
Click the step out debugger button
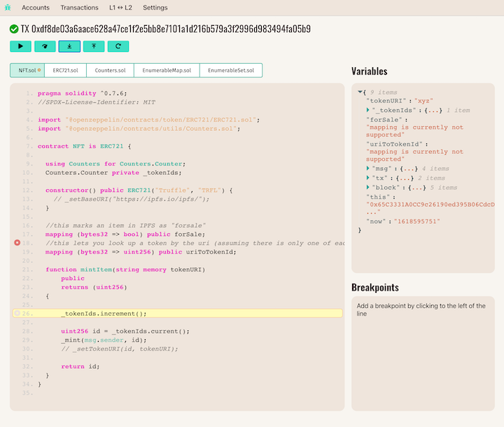click(94, 46)
